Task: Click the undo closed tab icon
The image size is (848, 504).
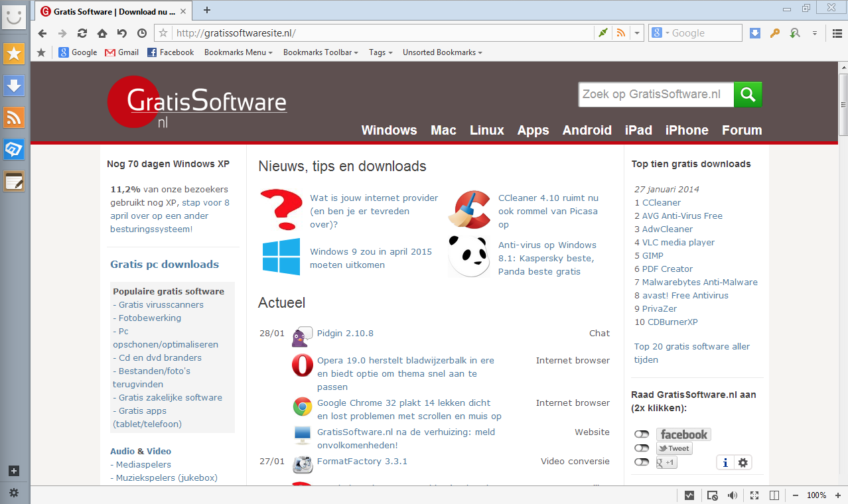Action: coord(122,33)
